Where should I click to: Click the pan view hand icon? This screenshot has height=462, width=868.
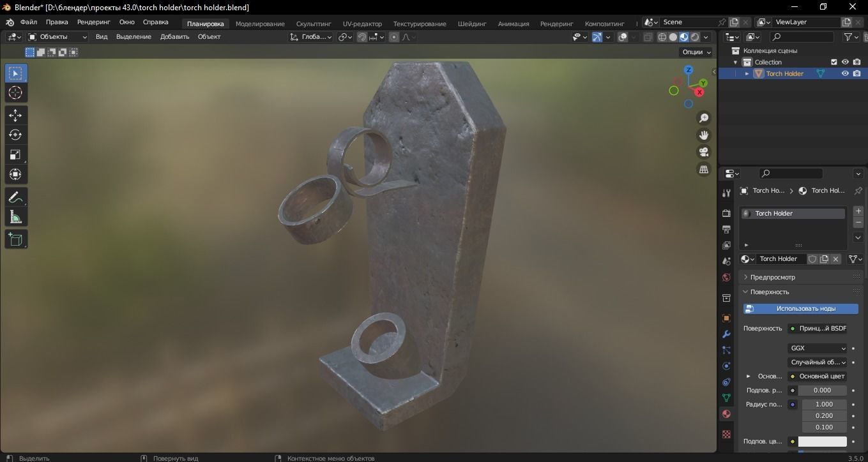coord(703,135)
